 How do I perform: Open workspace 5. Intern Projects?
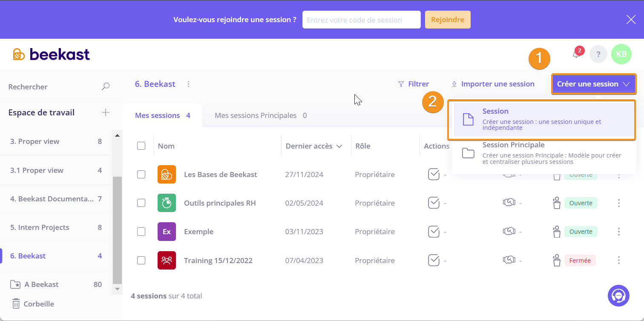pyautogui.click(x=56, y=227)
